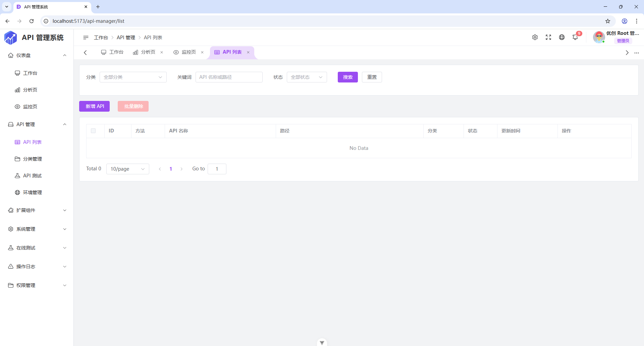
Task: Click the 搜索 search button
Action: pos(347,77)
